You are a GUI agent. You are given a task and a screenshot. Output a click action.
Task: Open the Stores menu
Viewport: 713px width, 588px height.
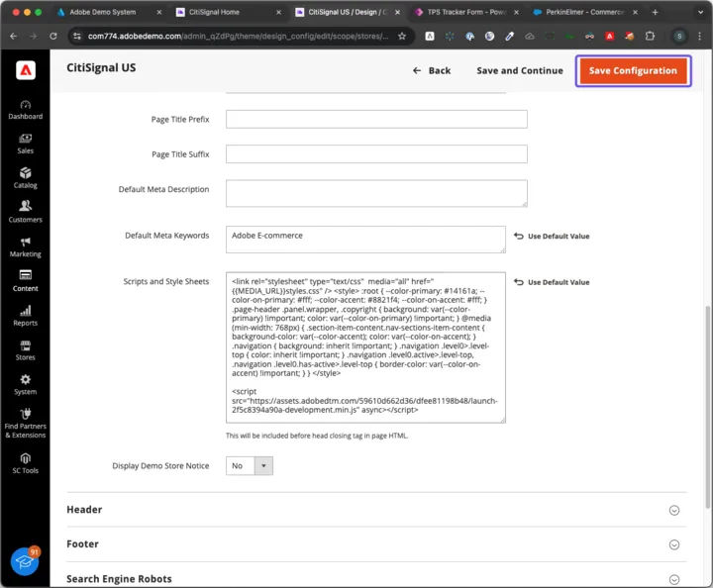[x=26, y=350]
